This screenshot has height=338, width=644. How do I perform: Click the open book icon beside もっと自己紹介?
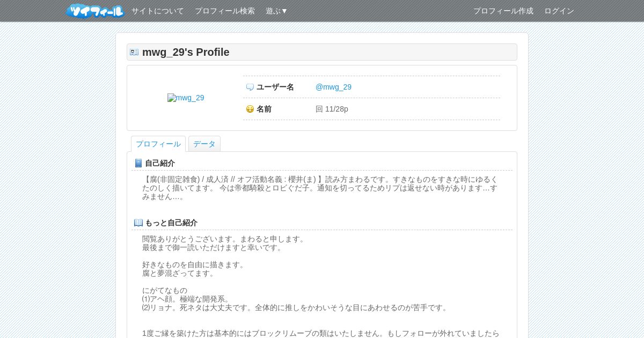[x=138, y=223]
